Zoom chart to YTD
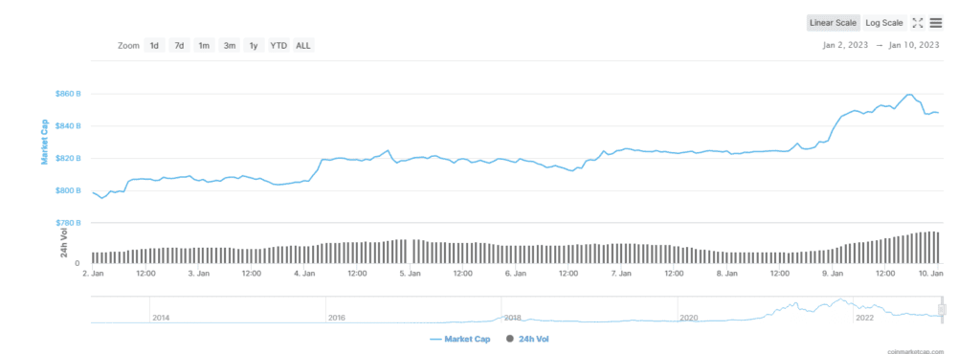The image size is (980, 354). click(x=278, y=46)
